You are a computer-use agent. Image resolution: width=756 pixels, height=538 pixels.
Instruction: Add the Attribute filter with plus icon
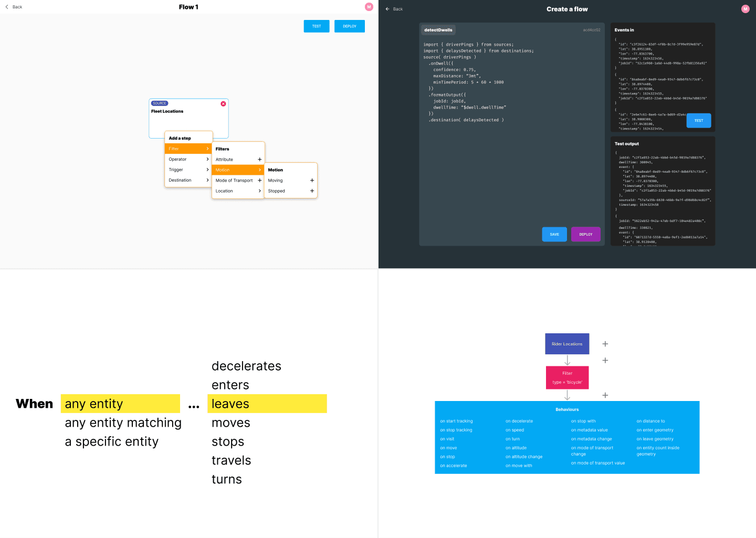[259, 160]
